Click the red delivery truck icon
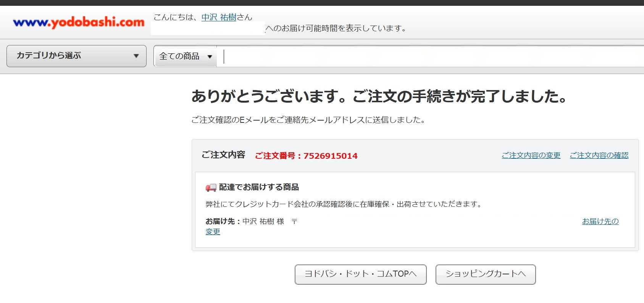644x303 pixels. [x=211, y=187]
